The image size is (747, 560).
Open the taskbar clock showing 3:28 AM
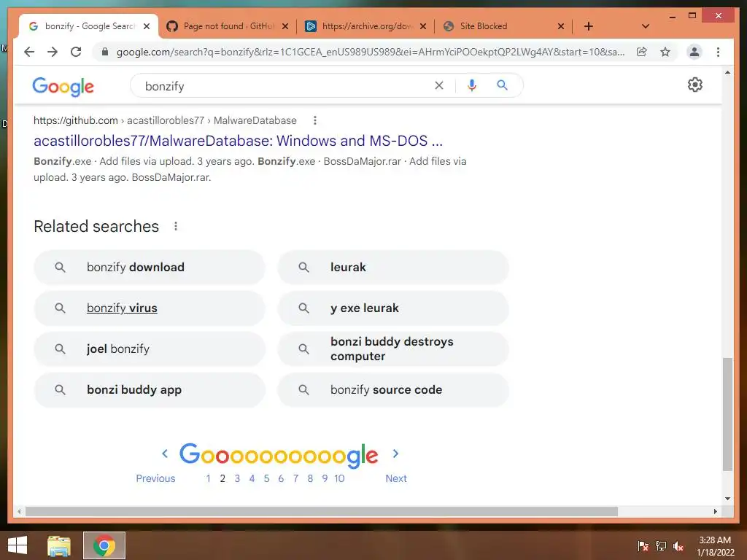715,546
